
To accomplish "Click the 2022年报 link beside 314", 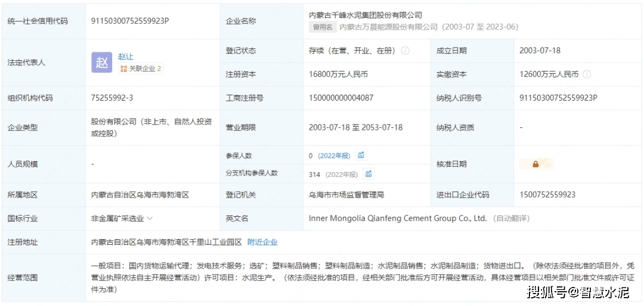I will 340,174.
